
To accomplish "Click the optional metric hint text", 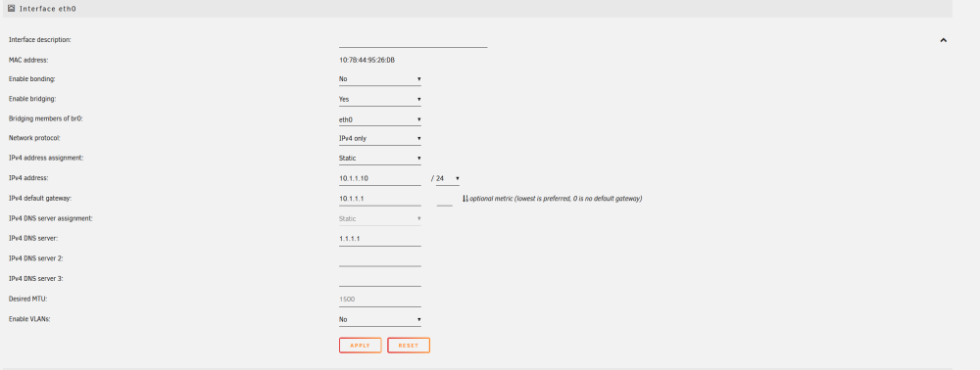I will pyautogui.click(x=557, y=199).
